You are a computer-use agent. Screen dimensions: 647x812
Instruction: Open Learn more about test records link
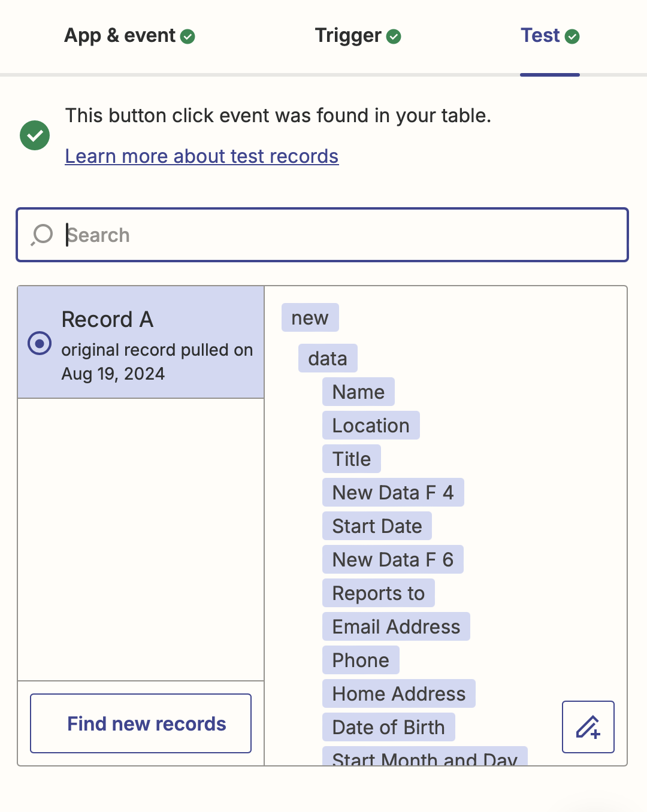(x=202, y=156)
